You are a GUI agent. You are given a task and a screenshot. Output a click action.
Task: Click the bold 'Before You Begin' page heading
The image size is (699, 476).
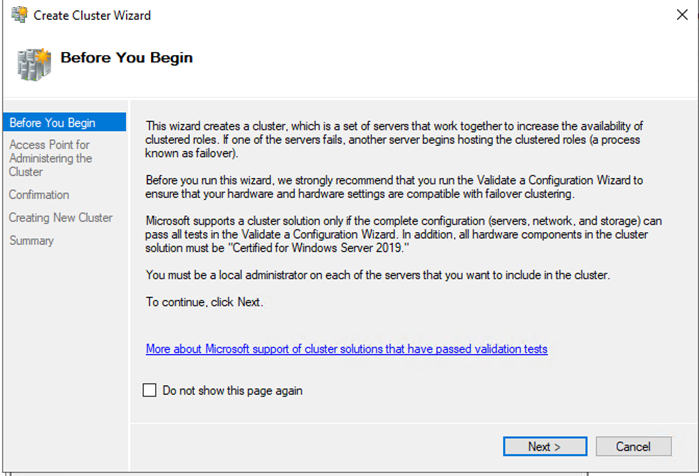coord(127,57)
